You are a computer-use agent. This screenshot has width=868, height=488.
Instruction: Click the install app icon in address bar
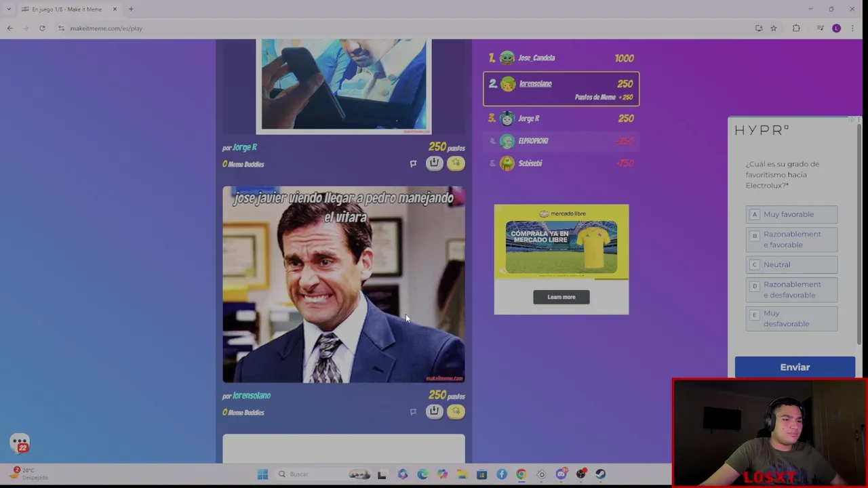[759, 28]
